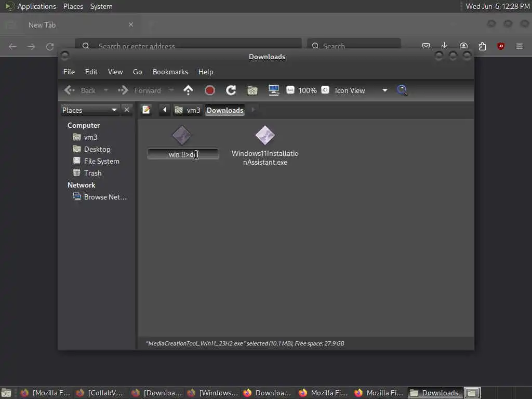The image size is (532, 399).
Task: Click the path bar right scroll arrow
Action: tap(253, 110)
